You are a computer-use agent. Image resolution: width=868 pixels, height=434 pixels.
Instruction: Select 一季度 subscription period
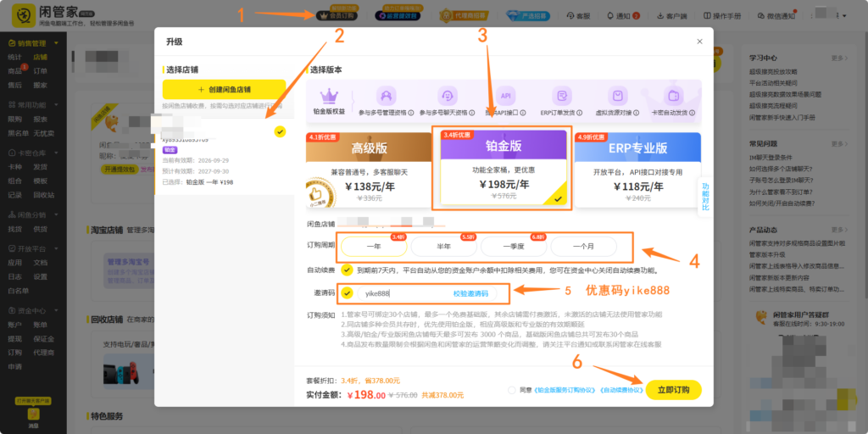(514, 247)
